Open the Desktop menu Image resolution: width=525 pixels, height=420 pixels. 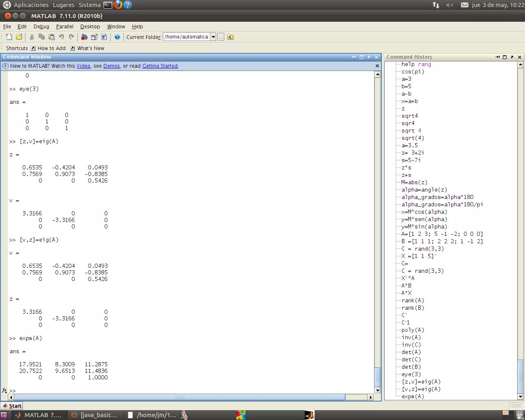pyautogui.click(x=90, y=26)
